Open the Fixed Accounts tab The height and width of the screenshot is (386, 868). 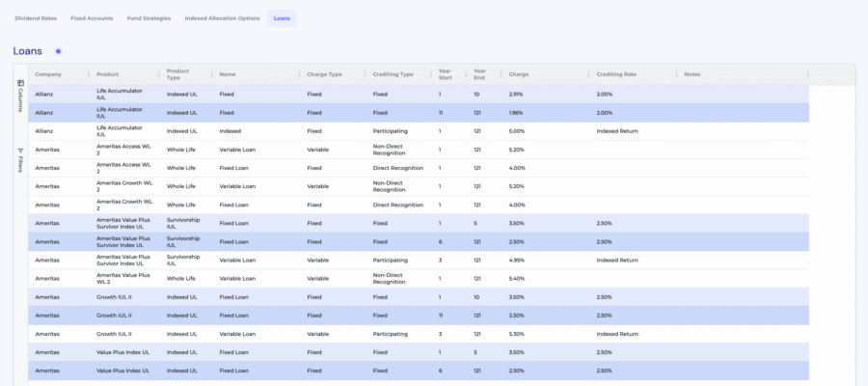pos(92,18)
